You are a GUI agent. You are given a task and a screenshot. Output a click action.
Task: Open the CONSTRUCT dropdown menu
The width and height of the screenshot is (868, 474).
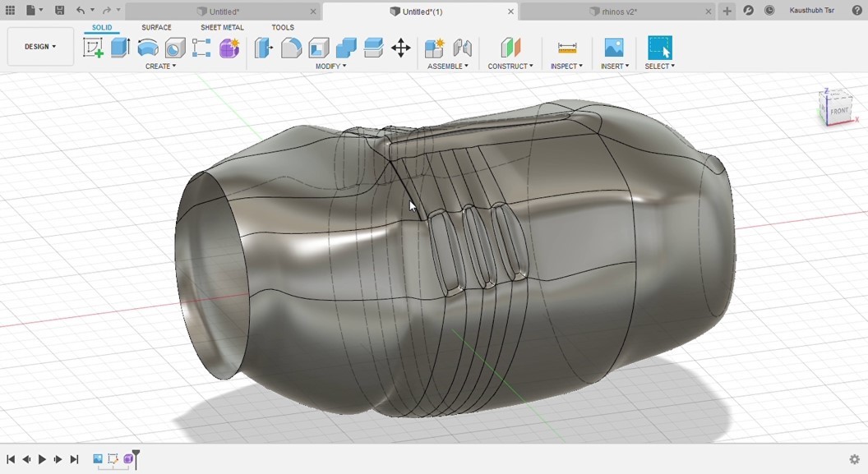click(x=510, y=67)
